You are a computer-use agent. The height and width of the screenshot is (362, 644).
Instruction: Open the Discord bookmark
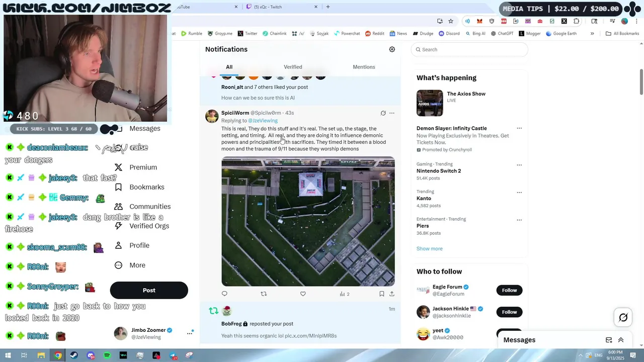[449, 34]
